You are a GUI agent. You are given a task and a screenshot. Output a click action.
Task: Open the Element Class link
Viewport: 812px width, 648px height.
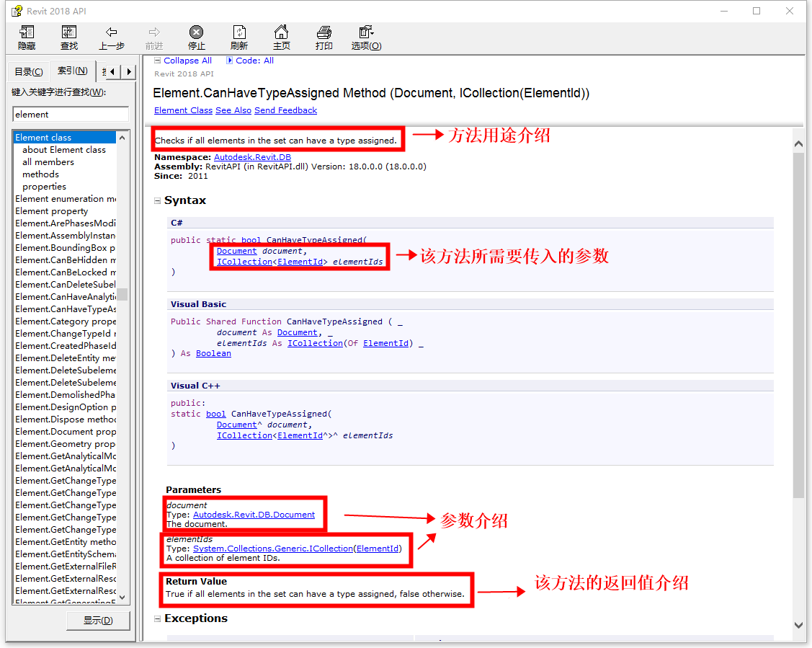183,110
